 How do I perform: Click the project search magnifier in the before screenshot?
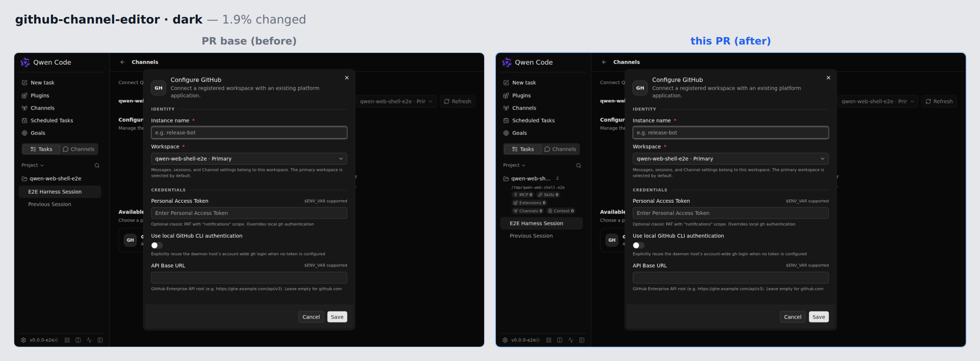click(97, 165)
